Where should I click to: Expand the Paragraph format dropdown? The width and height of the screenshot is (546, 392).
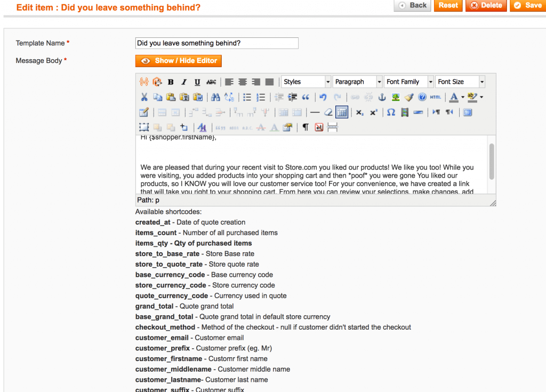(357, 82)
